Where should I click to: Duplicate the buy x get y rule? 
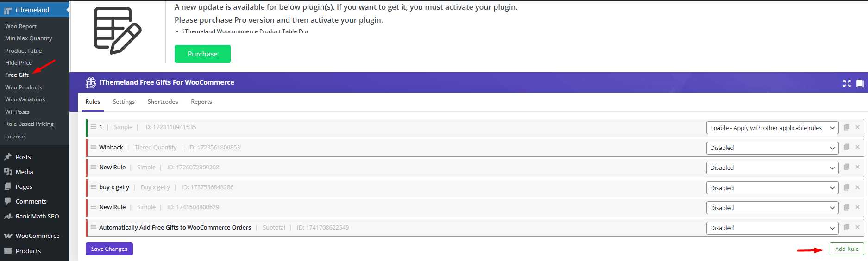846,187
